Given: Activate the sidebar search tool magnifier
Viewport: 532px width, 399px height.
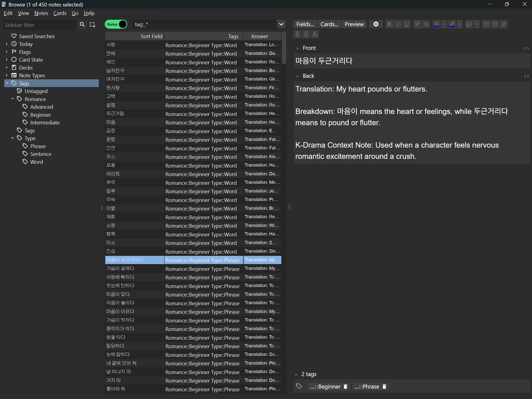Looking at the screenshot, I should point(82,25).
